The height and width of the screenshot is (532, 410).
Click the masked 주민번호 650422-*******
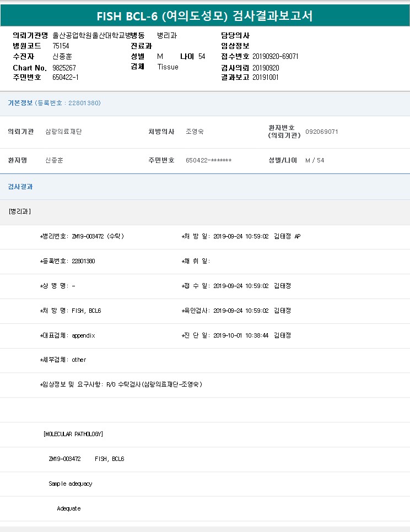[208, 160]
